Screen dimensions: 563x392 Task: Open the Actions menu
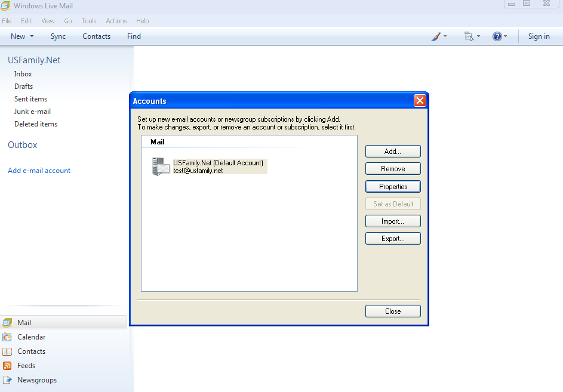point(116,21)
